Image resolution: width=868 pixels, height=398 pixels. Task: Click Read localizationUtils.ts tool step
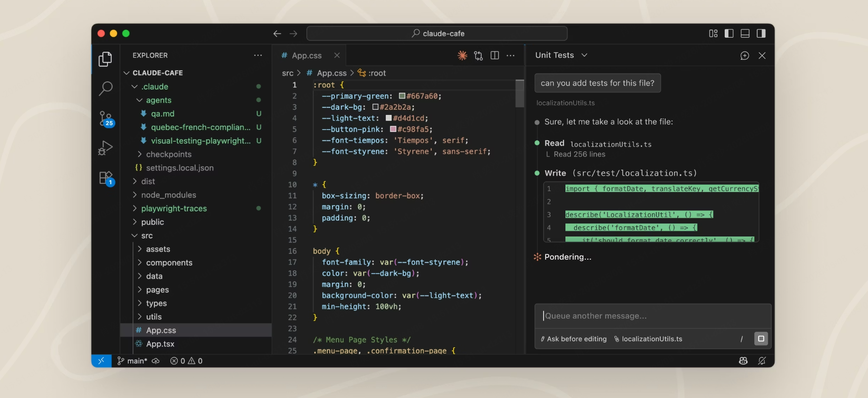pos(598,144)
